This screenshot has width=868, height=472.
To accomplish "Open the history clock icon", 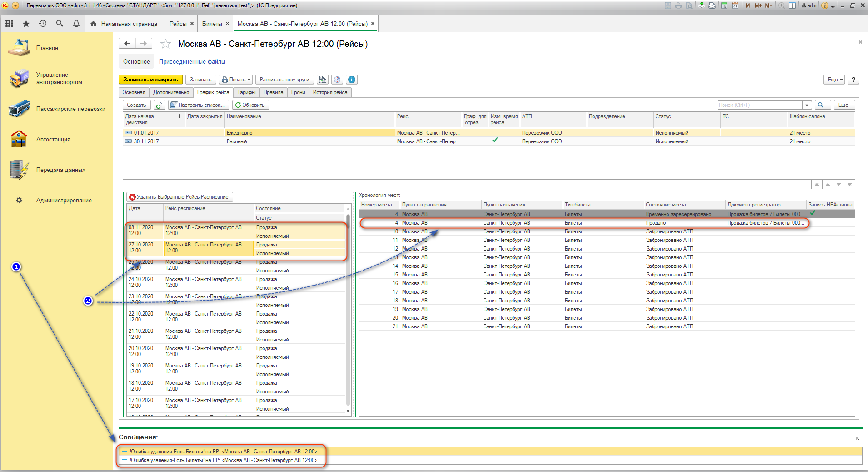I will click(x=43, y=24).
